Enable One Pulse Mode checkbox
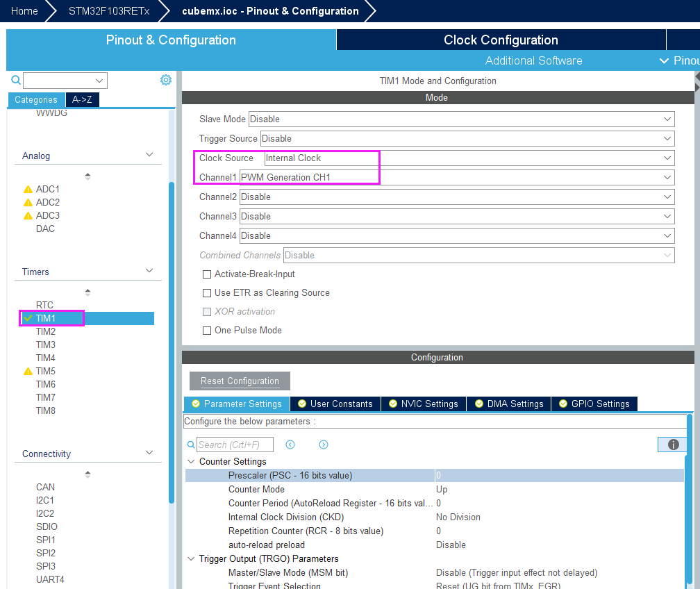 point(207,331)
